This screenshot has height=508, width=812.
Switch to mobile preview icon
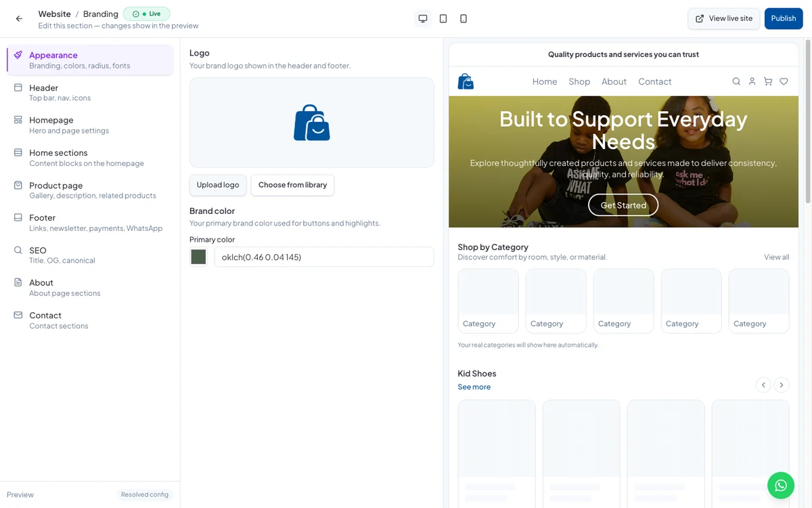click(464, 18)
